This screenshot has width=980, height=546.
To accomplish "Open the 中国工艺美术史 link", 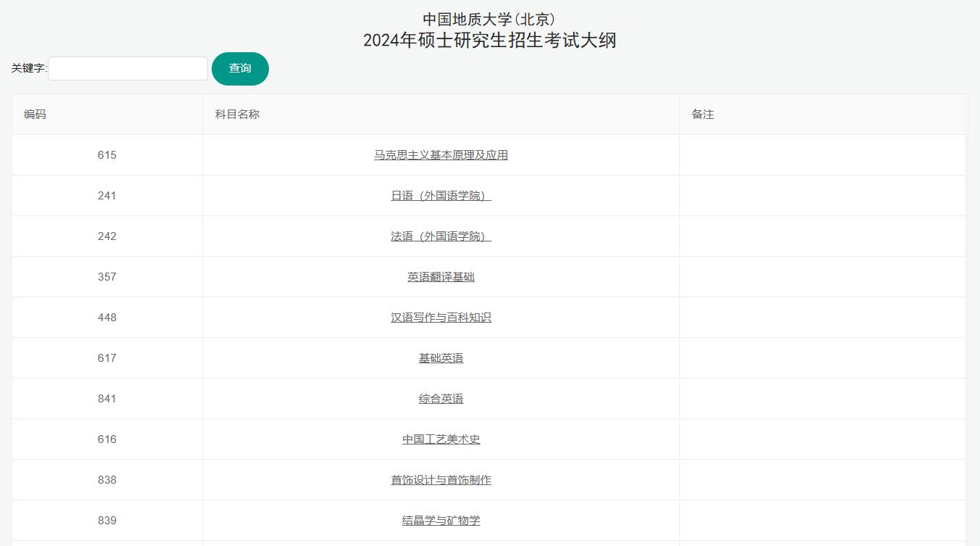I will 441,439.
